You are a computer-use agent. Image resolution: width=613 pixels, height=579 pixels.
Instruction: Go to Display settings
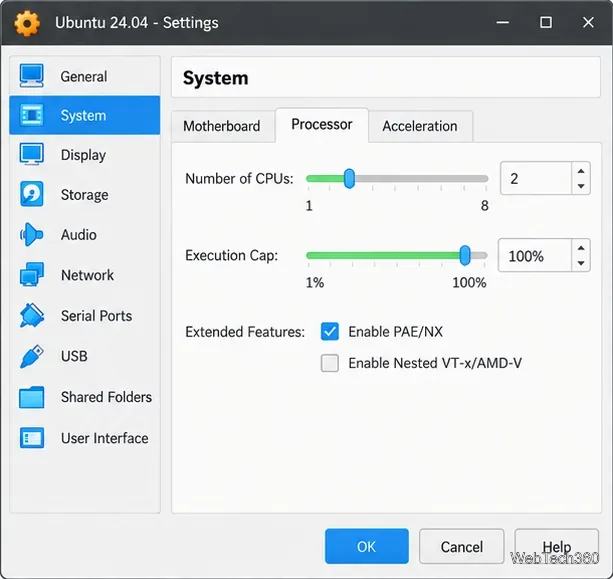pyautogui.click(x=85, y=155)
